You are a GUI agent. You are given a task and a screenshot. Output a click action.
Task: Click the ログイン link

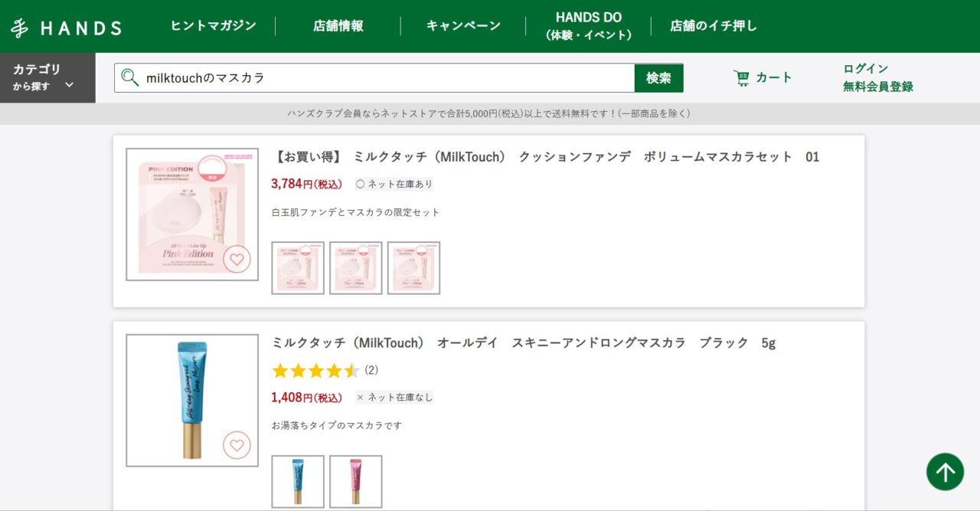[x=866, y=68]
